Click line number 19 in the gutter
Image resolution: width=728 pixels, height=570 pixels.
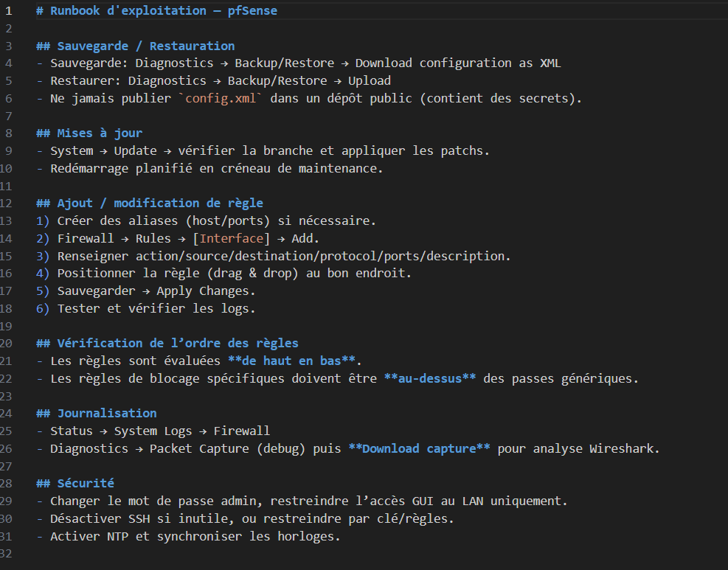[x=7, y=326]
